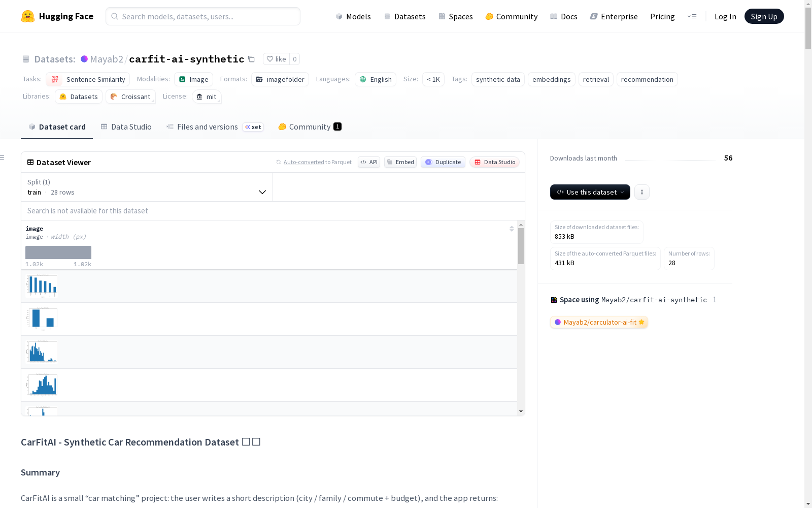812x508 pixels.
Task: Click the Downloads last month value 56
Action: [x=728, y=158]
